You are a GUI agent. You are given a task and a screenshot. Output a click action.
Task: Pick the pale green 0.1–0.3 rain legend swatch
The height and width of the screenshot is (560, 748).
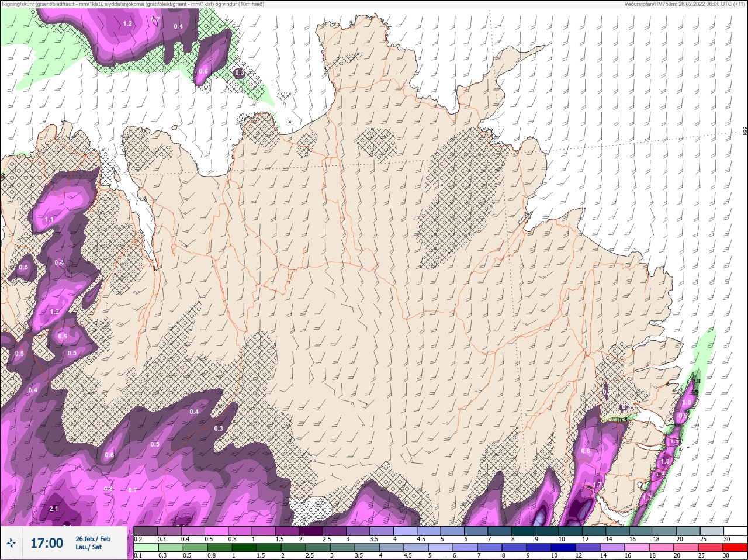(x=146, y=547)
